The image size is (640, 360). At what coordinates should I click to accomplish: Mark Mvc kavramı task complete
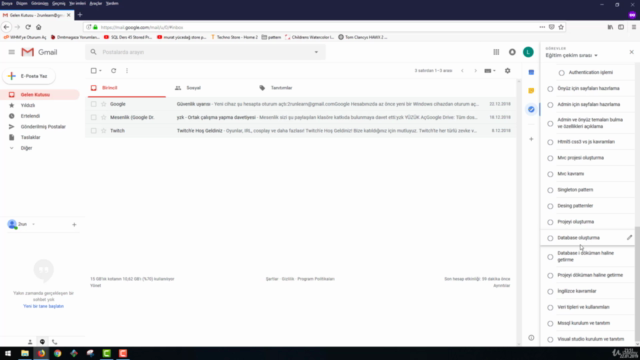click(550, 174)
